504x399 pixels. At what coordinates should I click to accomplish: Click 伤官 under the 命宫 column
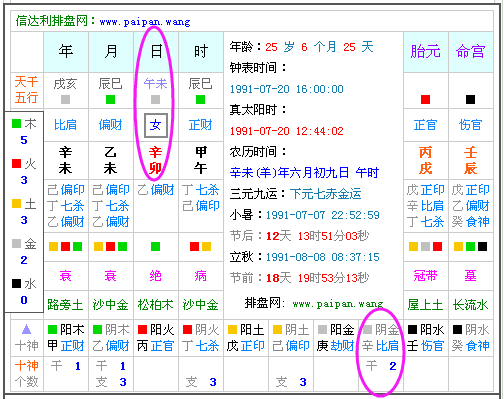pyautogui.click(x=470, y=125)
